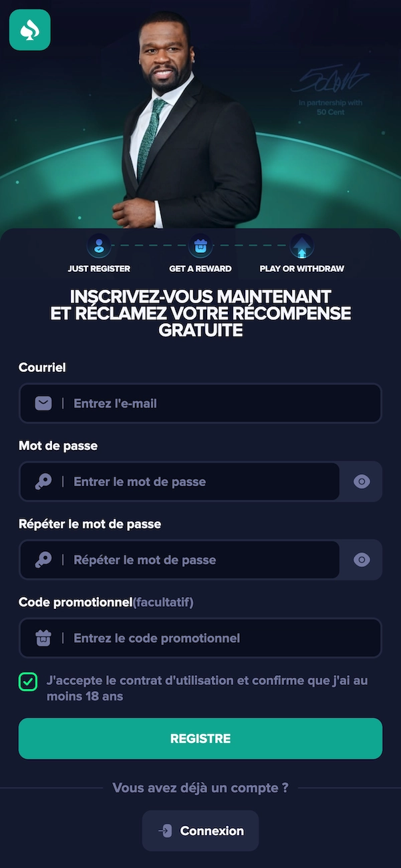Click the key icon beside the password field
This screenshot has height=868, width=401.
point(43,481)
